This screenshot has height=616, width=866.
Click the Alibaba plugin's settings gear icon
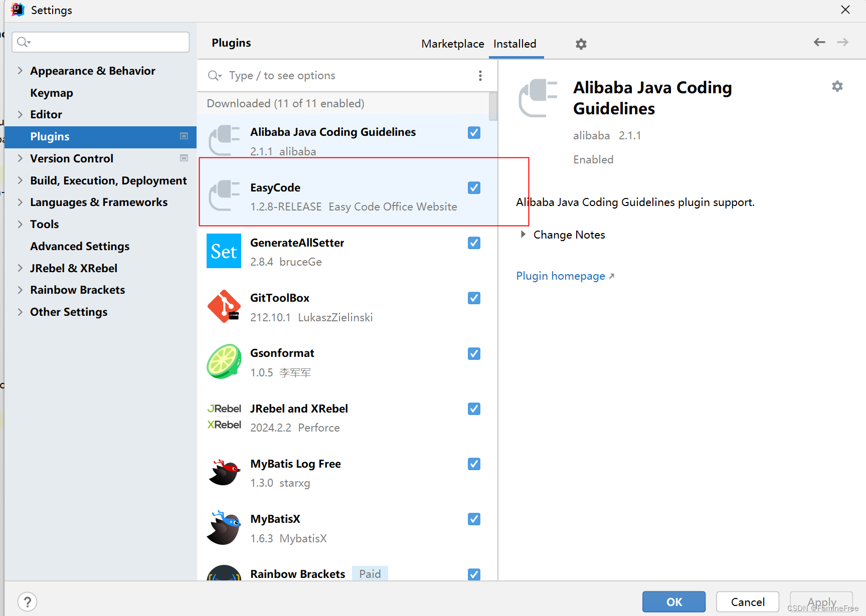pos(837,86)
